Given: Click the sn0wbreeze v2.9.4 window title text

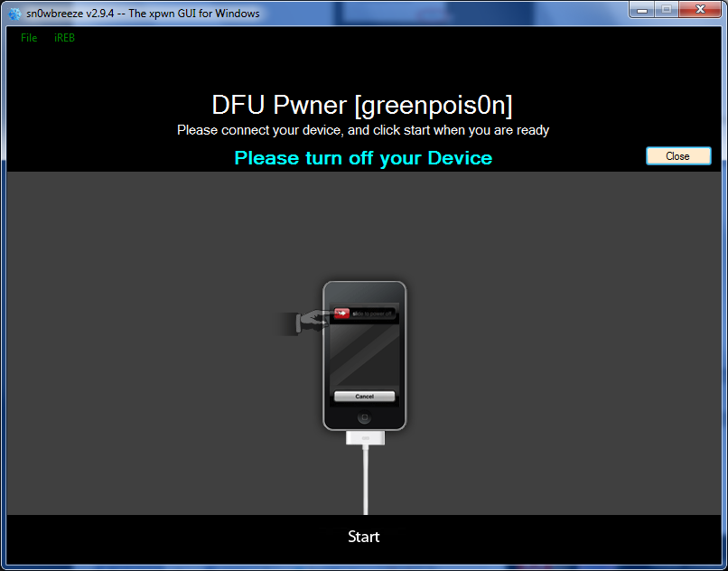Looking at the screenshot, I should pyautogui.click(x=143, y=14).
